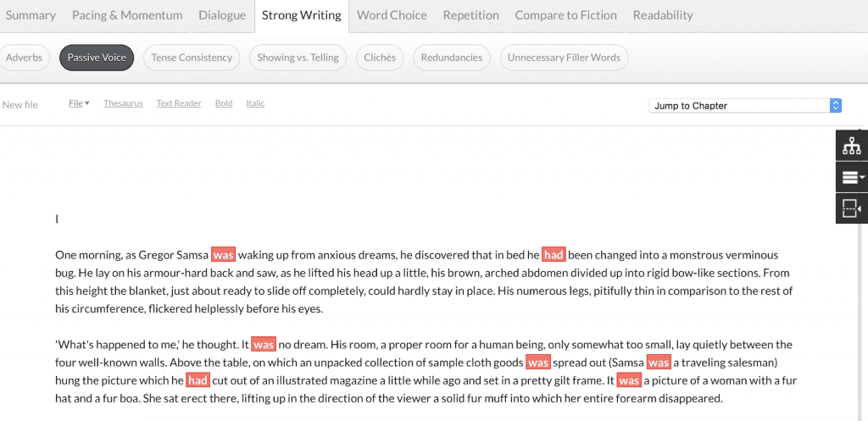
Task: Open the Jump to Chapter dropdown
Action: [x=745, y=106]
